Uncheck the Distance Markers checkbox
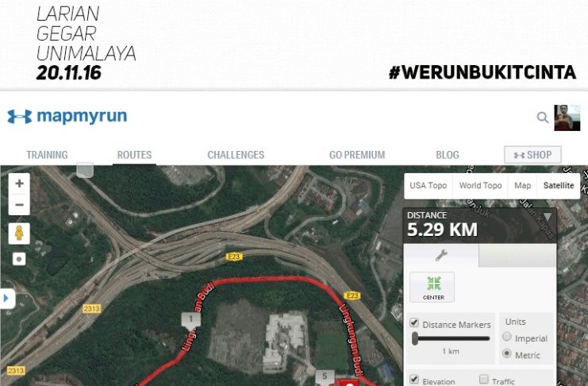The height and width of the screenshot is (386, 588). [414, 322]
